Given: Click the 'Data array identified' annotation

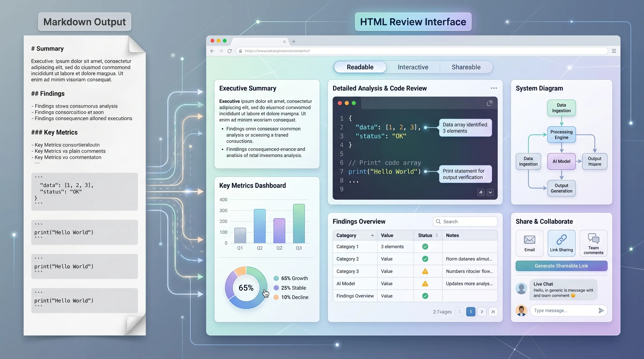Looking at the screenshot, I should pos(465,128).
